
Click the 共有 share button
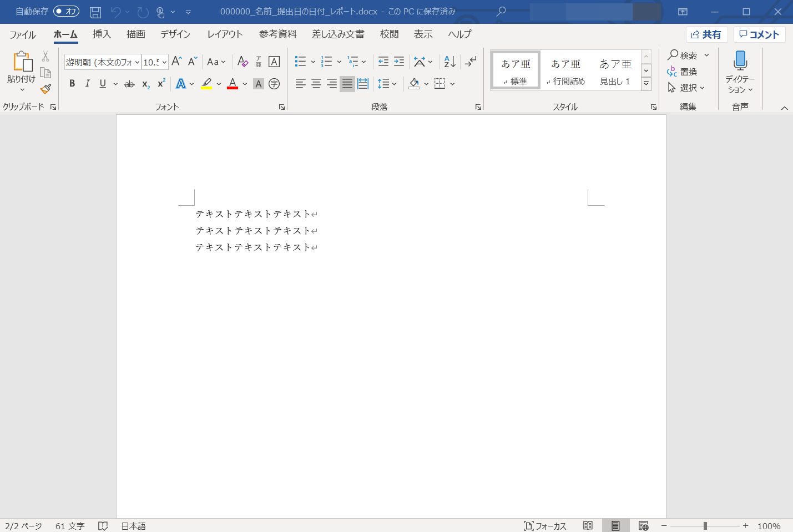pos(706,34)
